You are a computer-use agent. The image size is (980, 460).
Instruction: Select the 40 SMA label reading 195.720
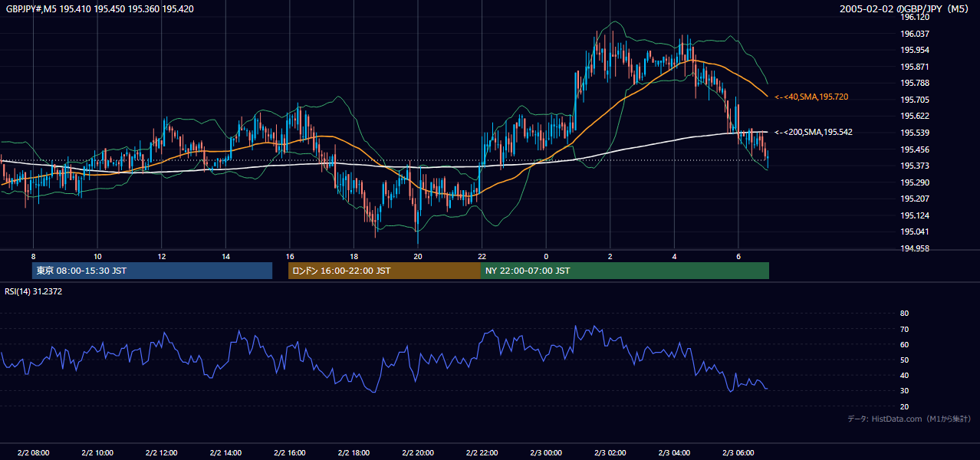pyautogui.click(x=811, y=97)
